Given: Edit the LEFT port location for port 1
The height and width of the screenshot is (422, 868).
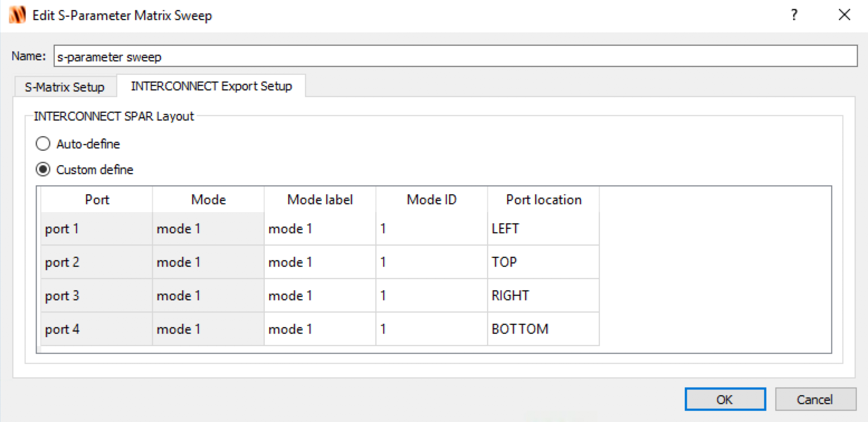Looking at the screenshot, I should click(x=543, y=229).
